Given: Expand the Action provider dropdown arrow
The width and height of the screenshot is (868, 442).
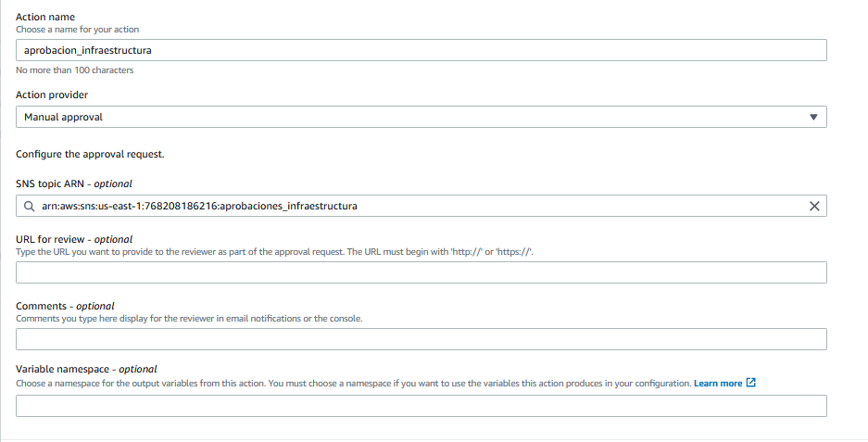Looking at the screenshot, I should tap(813, 118).
